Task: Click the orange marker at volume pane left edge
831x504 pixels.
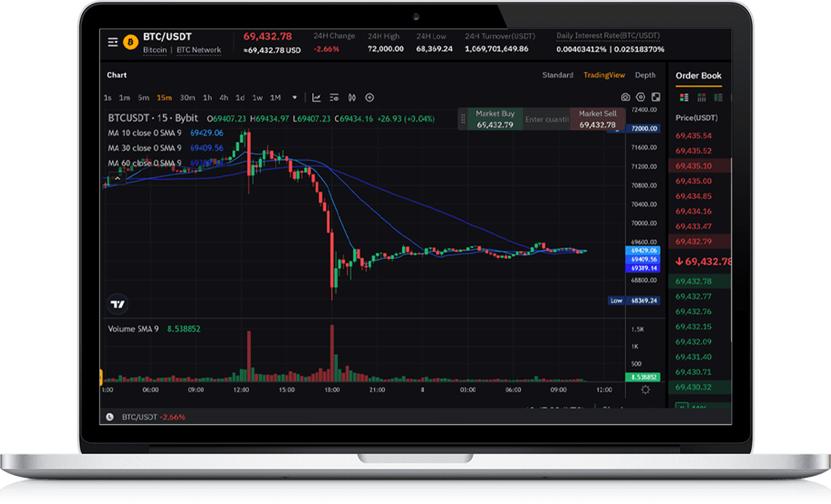Action: [101, 377]
